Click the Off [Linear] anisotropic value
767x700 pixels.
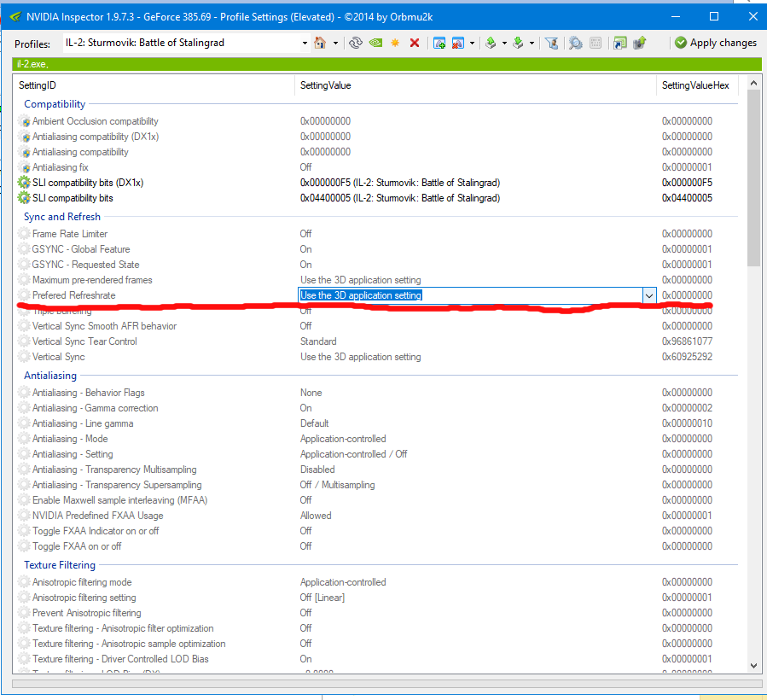[322, 598]
